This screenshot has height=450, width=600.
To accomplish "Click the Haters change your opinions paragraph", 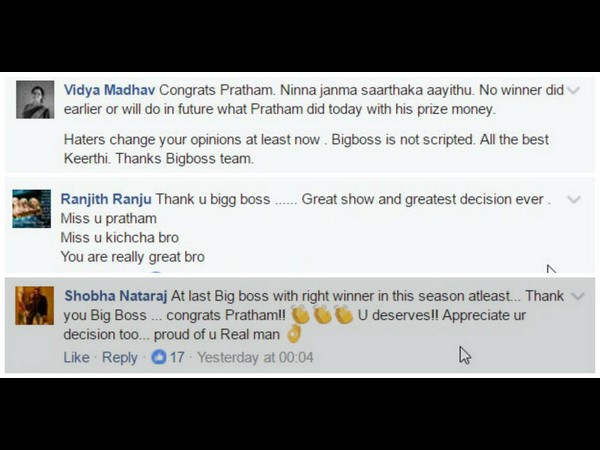I will pos(306,149).
